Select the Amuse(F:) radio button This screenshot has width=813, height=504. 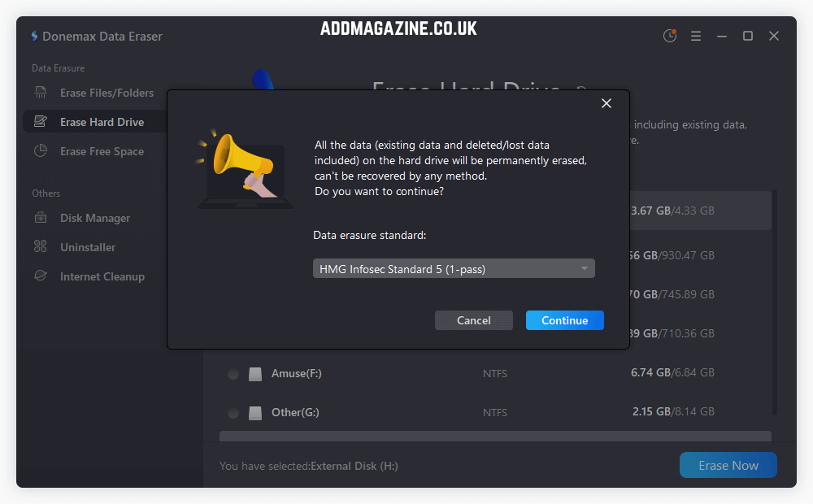(233, 374)
